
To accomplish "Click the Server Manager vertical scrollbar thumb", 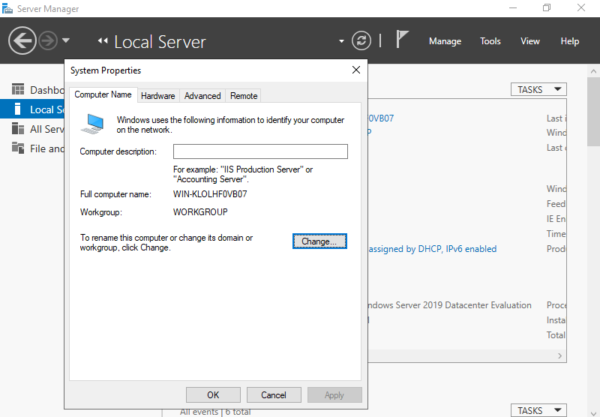I will coord(593,112).
